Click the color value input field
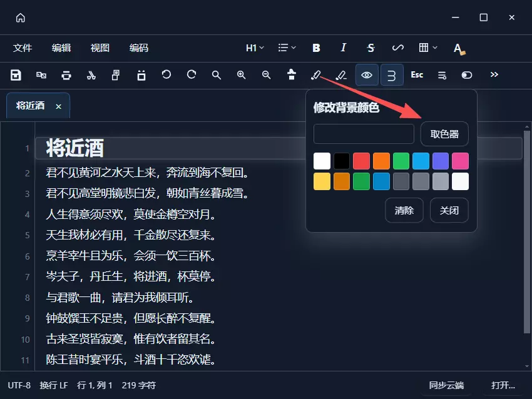The height and width of the screenshot is (399, 532). pyautogui.click(x=364, y=134)
